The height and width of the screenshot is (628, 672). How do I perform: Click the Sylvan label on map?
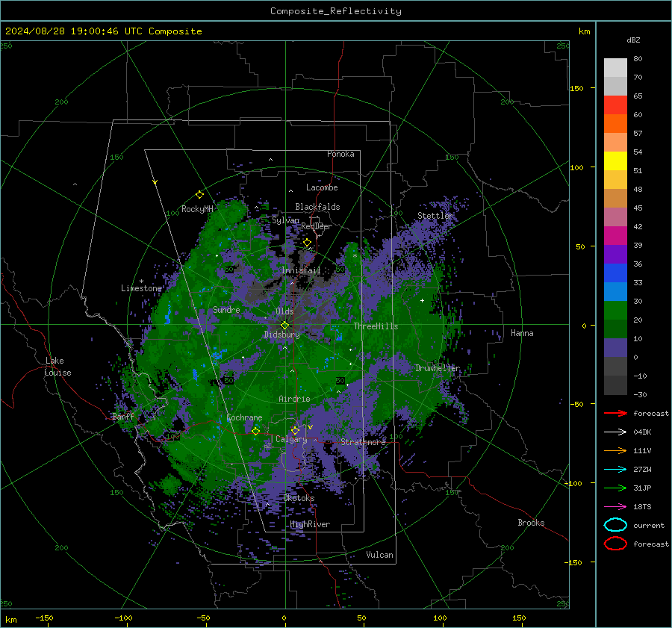[285, 220]
